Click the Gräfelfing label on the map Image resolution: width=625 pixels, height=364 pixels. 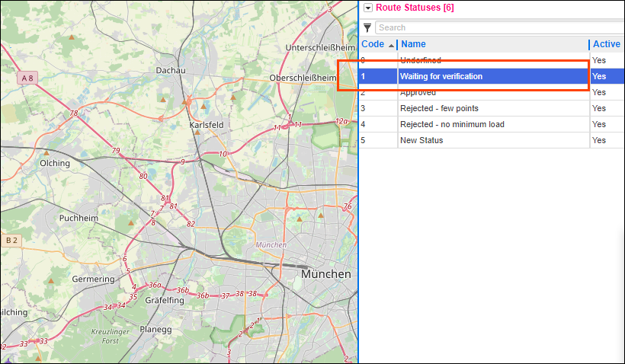165,300
